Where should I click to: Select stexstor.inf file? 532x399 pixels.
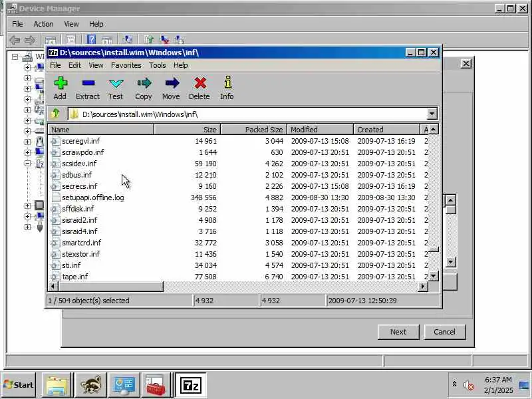(80, 254)
